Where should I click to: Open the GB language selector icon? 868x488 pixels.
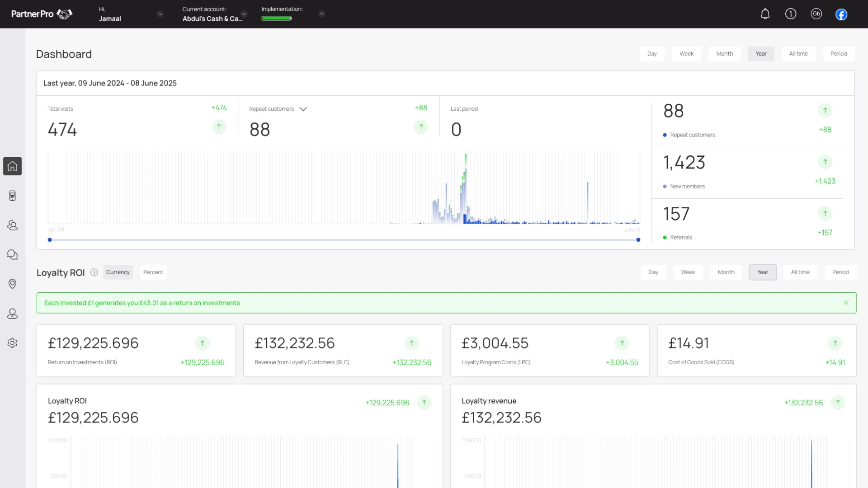tap(816, 14)
